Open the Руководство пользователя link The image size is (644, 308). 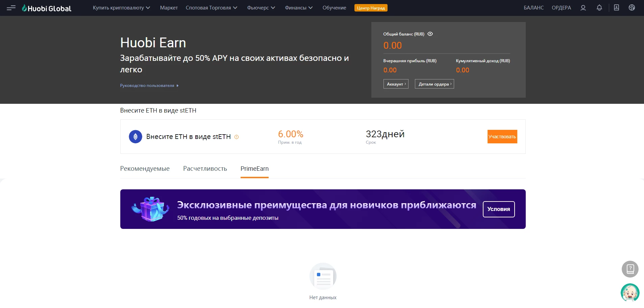(x=149, y=86)
